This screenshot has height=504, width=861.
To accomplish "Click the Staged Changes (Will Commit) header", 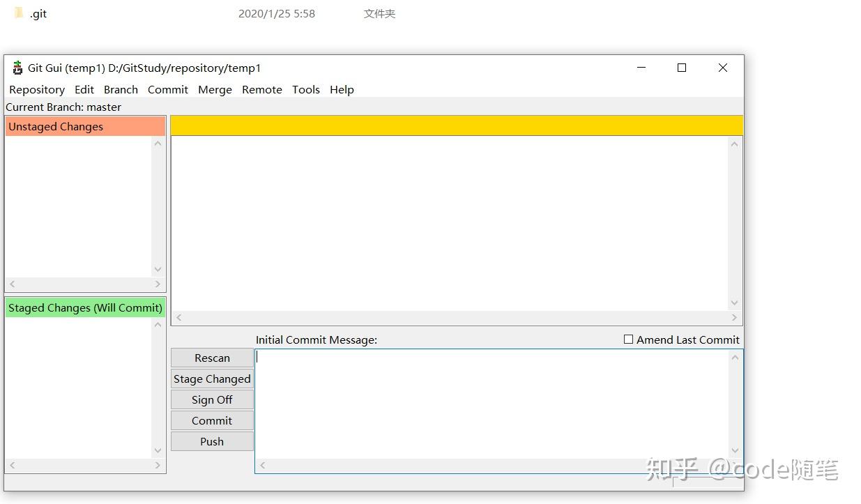I will pos(85,307).
